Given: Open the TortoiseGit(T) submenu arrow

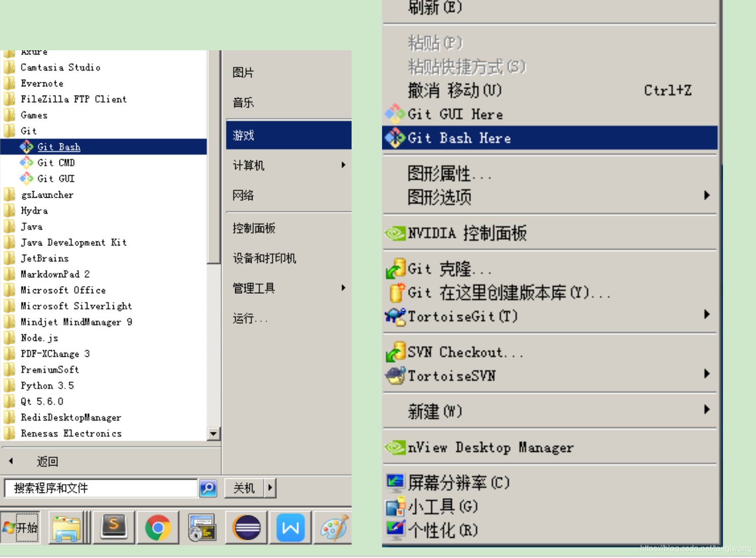Looking at the screenshot, I should tap(707, 314).
